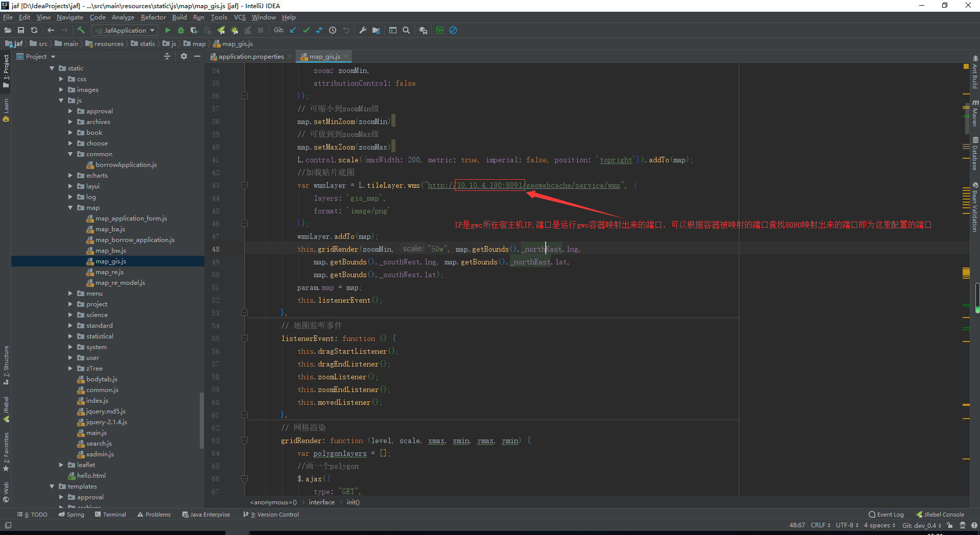Open the Maven panel on the right sidebar
Screen dimensions: 980x535
pos(974,116)
